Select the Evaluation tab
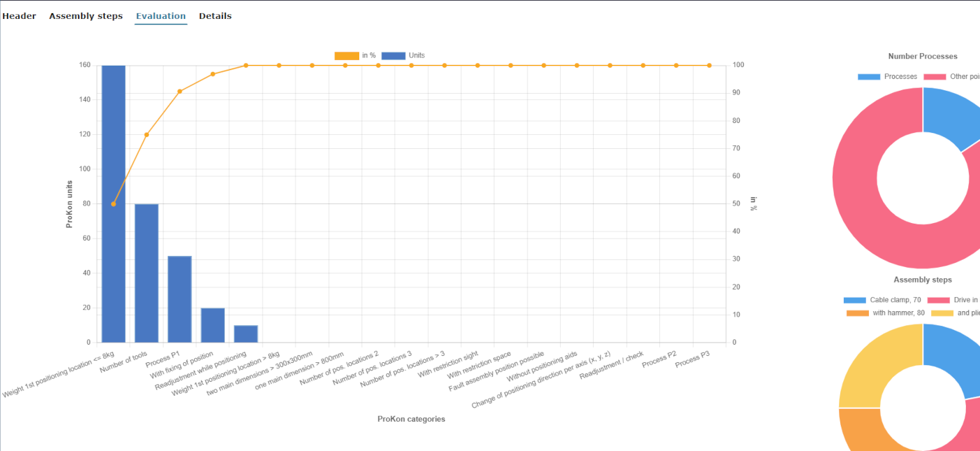This screenshot has width=980, height=451. [x=161, y=16]
